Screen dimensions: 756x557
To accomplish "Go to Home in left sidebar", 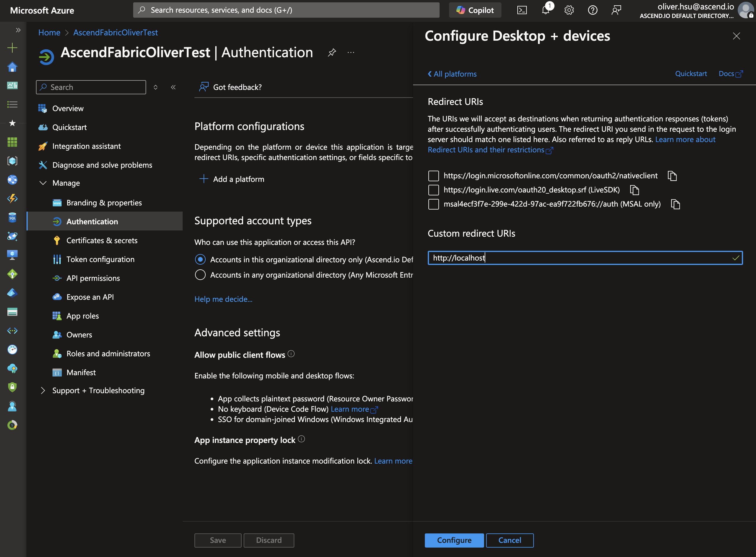I will click(x=12, y=67).
